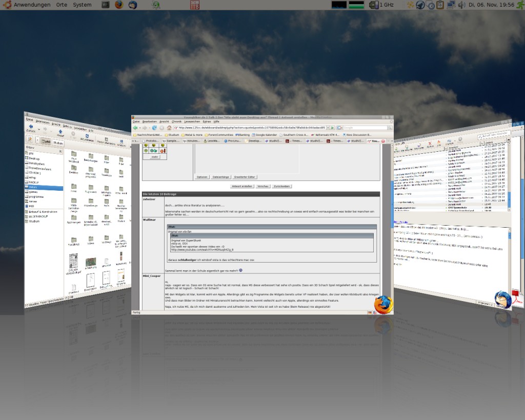Click the Dateianhänge button
This screenshot has width=525, height=420.
pos(220,177)
